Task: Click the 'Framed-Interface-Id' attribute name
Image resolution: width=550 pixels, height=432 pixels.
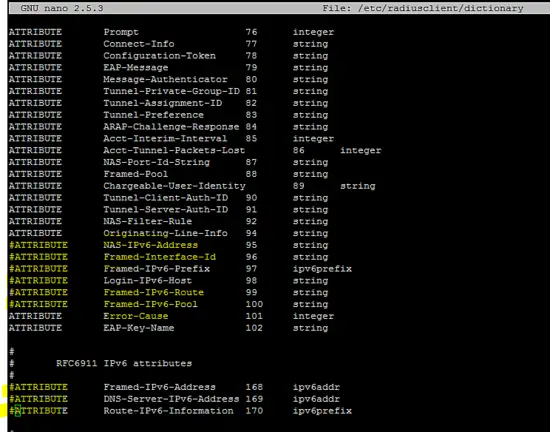Action: 160,257
